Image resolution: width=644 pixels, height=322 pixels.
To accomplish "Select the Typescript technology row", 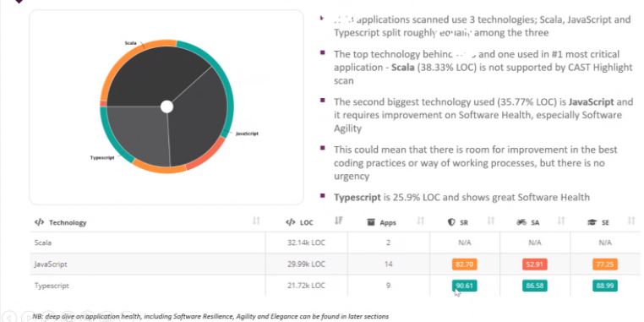I will tap(333, 286).
